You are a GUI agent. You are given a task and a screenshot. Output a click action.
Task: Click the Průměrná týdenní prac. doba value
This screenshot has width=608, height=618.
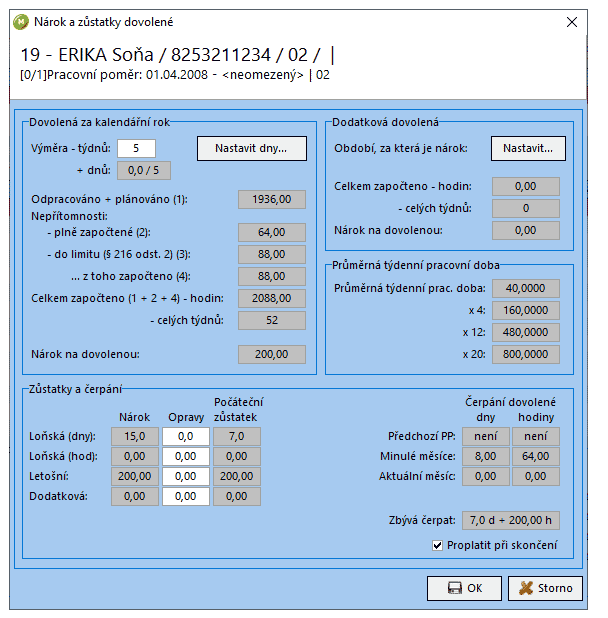[526, 289]
